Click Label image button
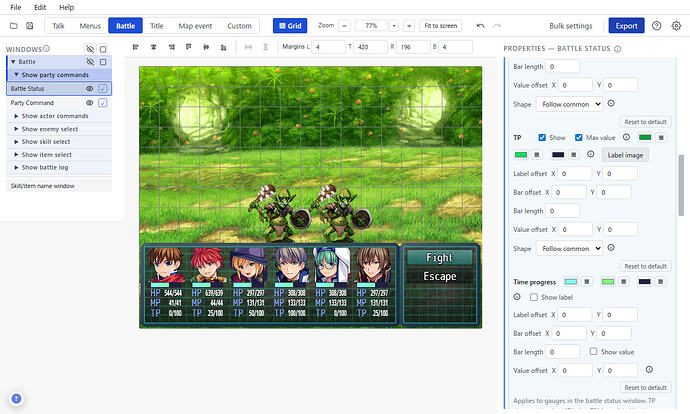690x414 pixels. (x=625, y=155)
